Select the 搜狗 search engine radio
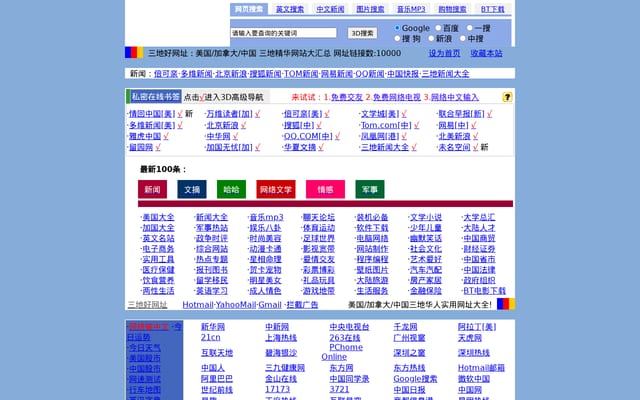 click(397, 38)
